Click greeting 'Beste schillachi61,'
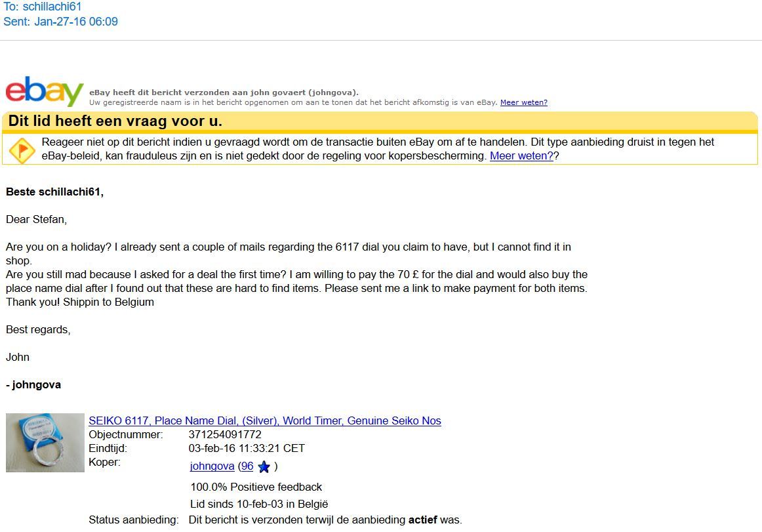762x532 pixels. pos(54,192)
